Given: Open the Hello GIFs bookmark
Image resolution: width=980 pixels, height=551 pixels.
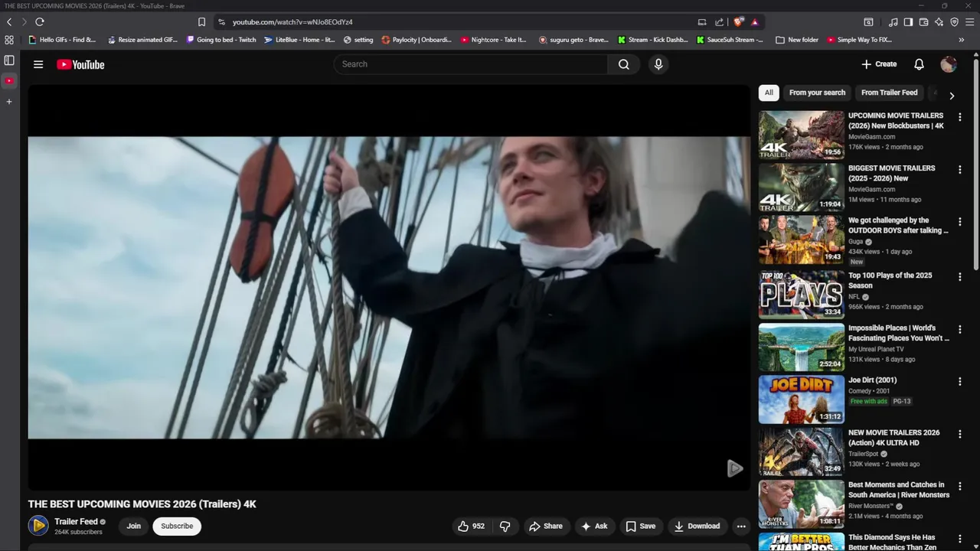Looking at the screenshot, I should (x=62, y=40).
